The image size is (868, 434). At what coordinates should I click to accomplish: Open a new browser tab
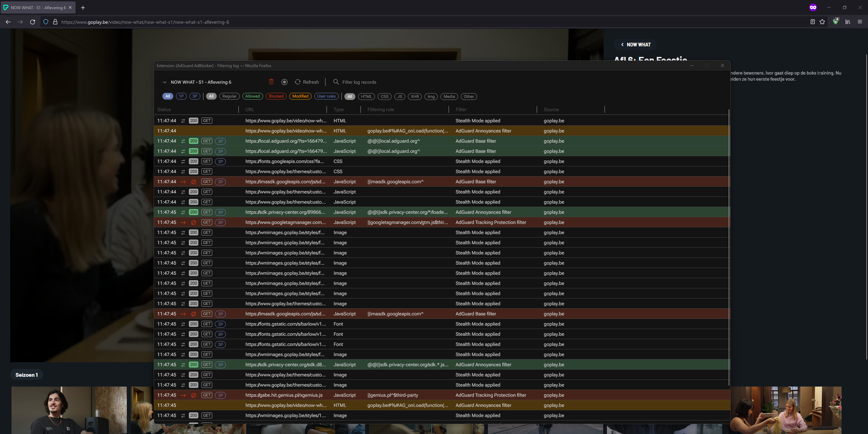[x=83, y=7]
